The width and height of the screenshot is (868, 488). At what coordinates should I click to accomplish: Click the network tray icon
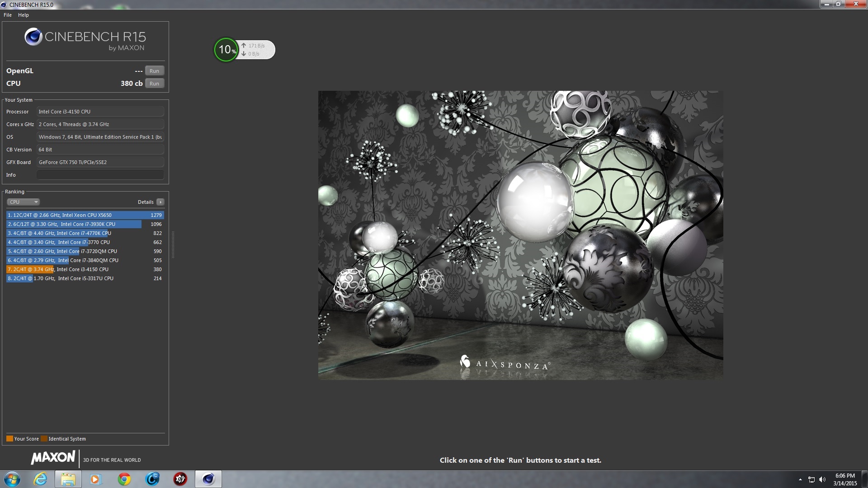(x=811, y=479)
